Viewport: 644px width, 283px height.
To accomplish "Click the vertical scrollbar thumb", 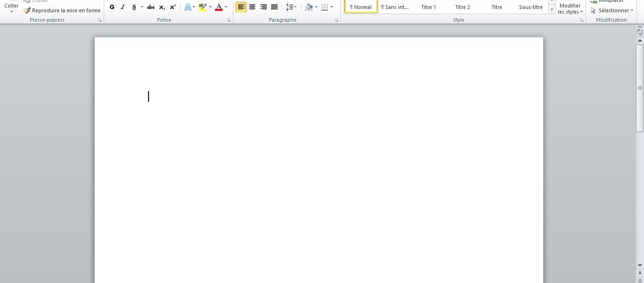I will pyautogui.click(x=640, y=88).
